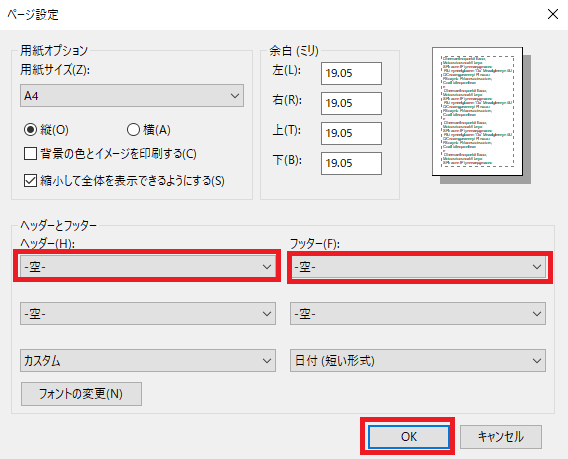The image size is (568, 459).
Task: Open the 用紙サイズ A4 paper size dropdown
Action: [132, 96]
